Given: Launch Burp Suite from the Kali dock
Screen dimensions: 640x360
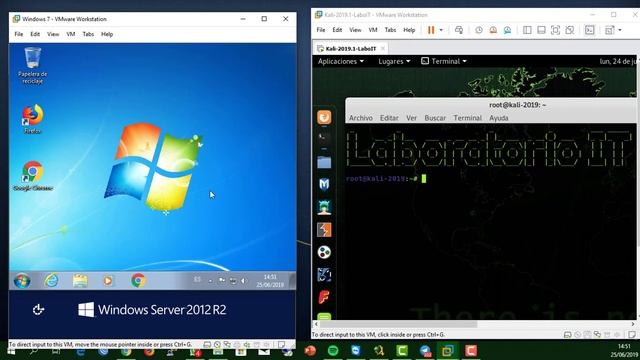Looking at the screenshot, I should click(x=324, y=230).
